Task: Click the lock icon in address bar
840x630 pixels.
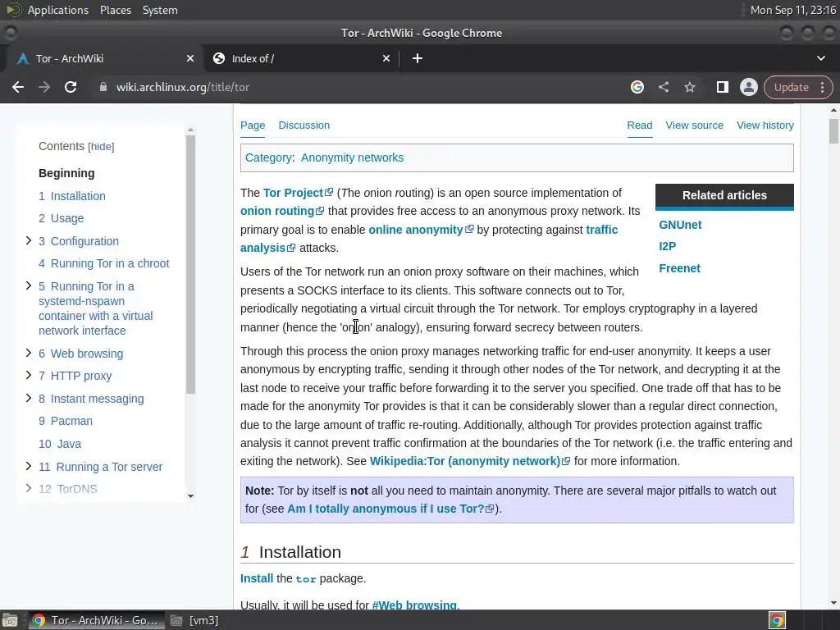Action: tap(103, 87)
